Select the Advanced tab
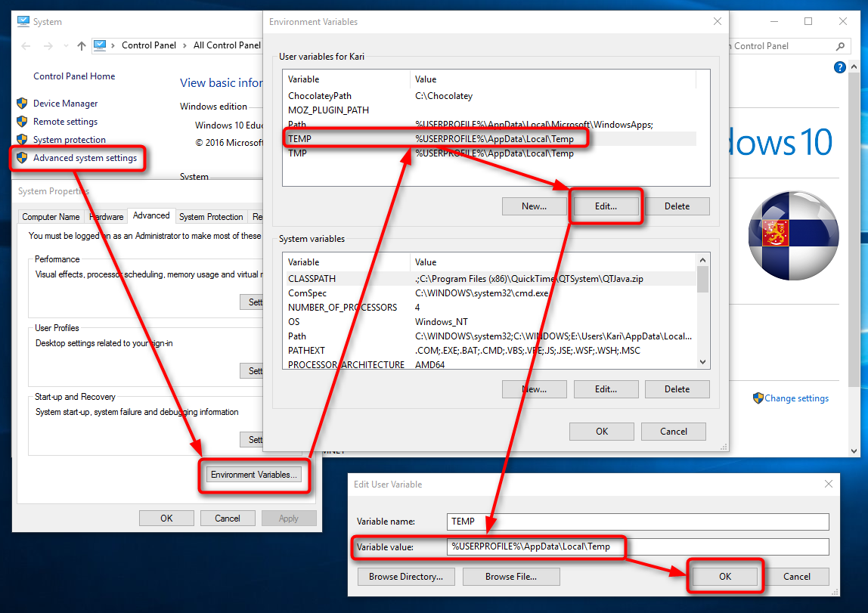This screenshot has height=613, width=868. coord(151,215)
